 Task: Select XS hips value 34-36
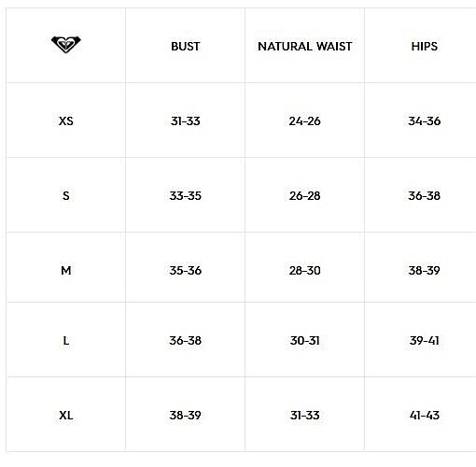pyautogui.click(x=425, y=120)
